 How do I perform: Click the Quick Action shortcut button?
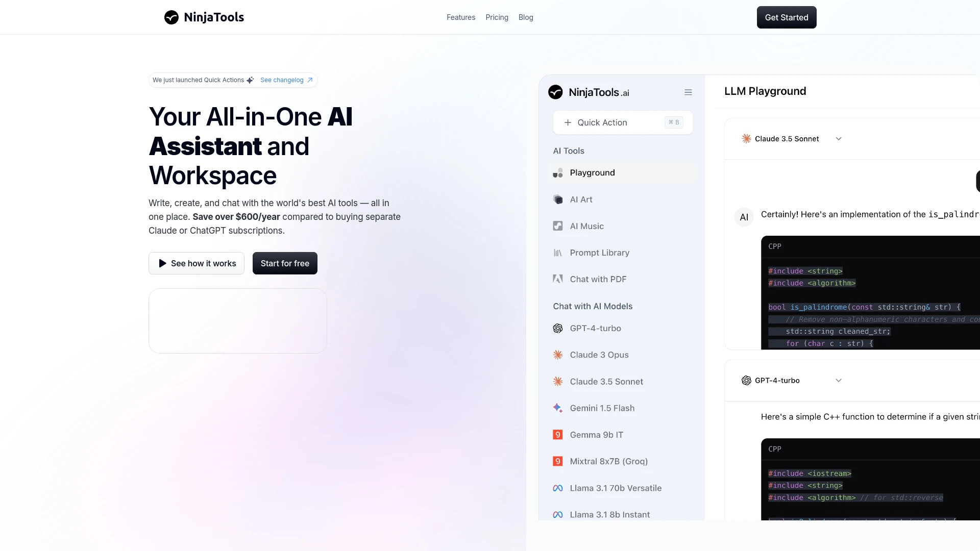673,122
